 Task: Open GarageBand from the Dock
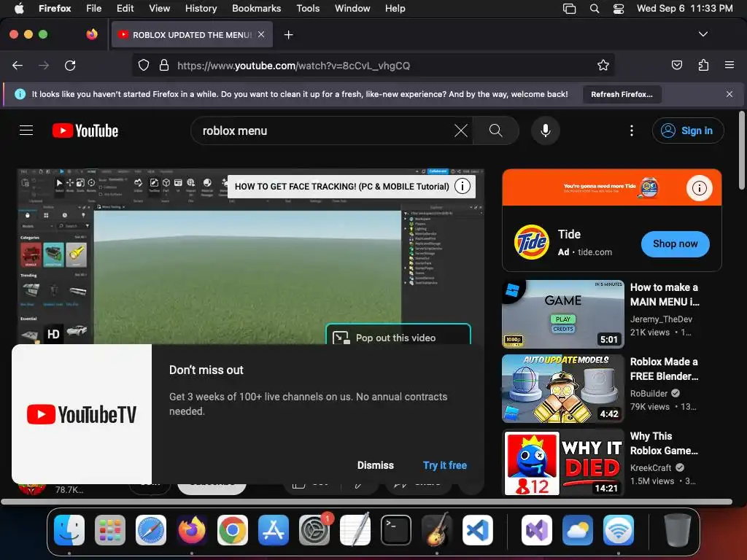(x=437, y=530)
